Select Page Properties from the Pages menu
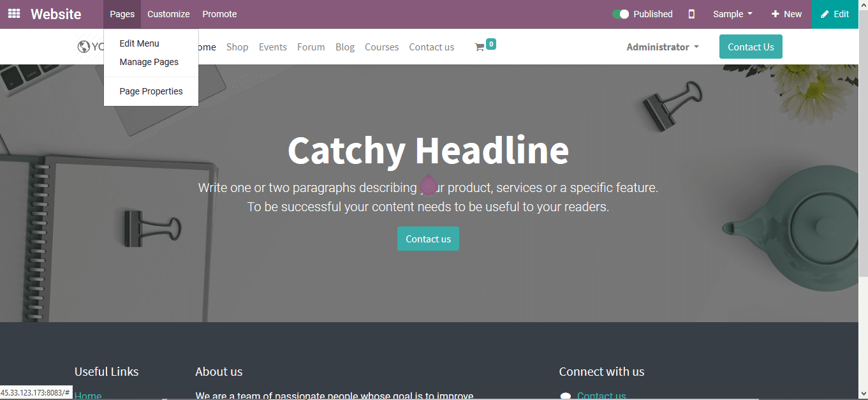The width and height of the screenshot is (868, 400). (151, 91)
